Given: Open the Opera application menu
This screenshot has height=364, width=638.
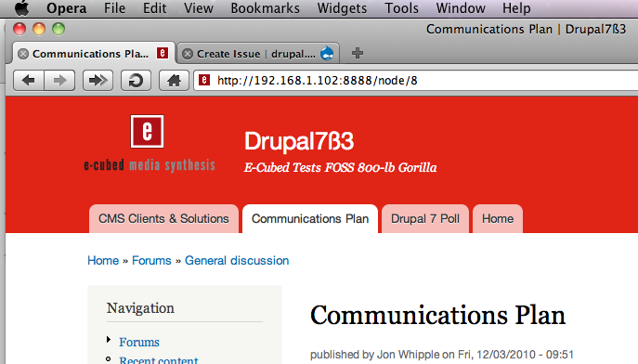Looking at the screenshot, I should 66,8.
